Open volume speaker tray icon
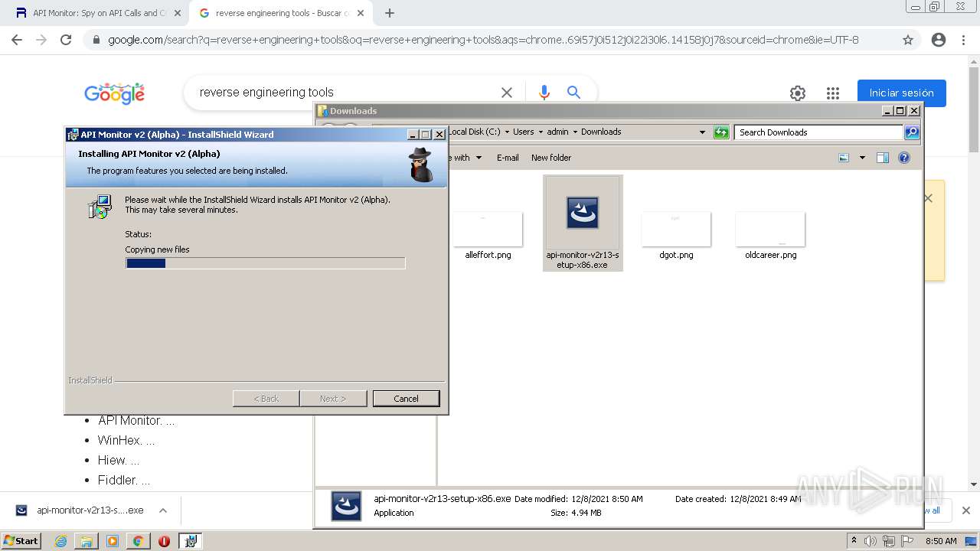The height and width of the screenshot is (551, 980). pyautogui.click(x=871, y=541)
